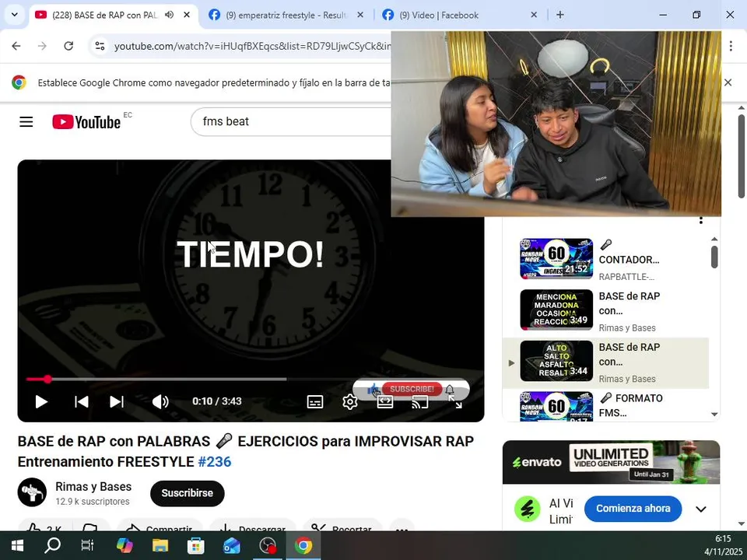
Task: Click the SUBSCRIBE! overlay on the video
Action: coord(412,389)
